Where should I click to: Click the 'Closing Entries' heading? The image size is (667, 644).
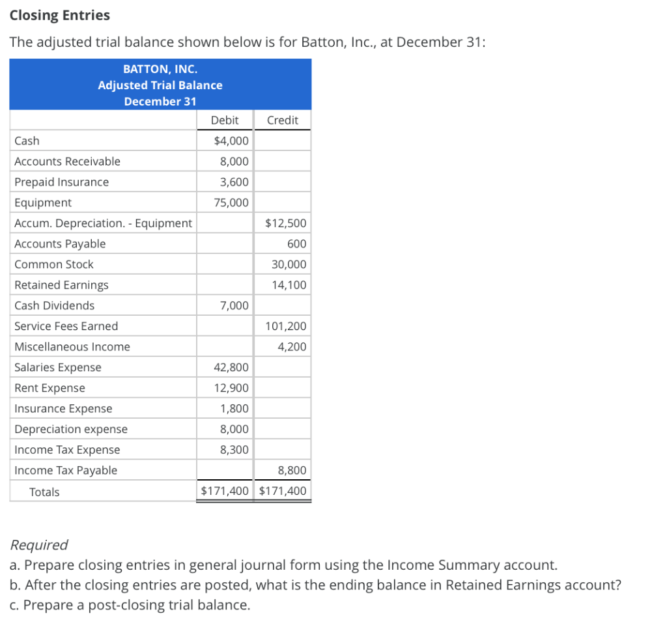tap(59, 16)
